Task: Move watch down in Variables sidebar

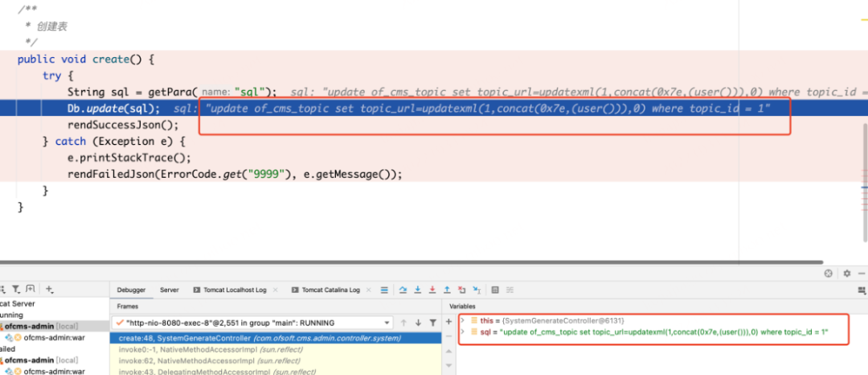Action: pyautogui.click(x=449, y=365)
